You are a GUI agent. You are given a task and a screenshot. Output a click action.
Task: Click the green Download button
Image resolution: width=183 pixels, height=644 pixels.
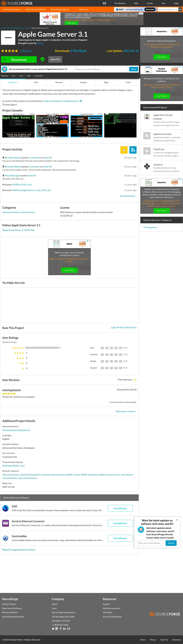pyautogui.click(x=19, y=59)
